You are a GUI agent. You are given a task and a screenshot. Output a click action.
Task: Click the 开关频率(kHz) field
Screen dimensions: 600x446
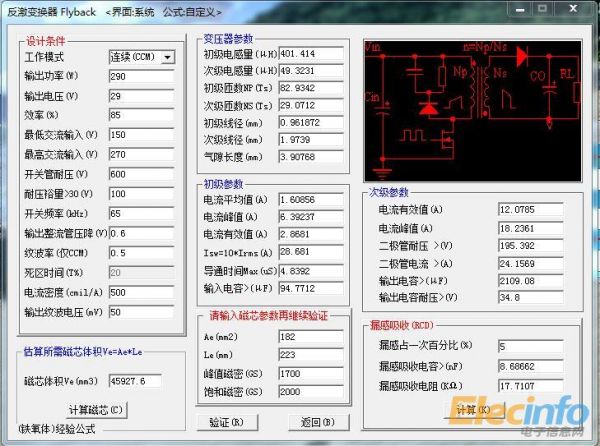click(142, 214)
